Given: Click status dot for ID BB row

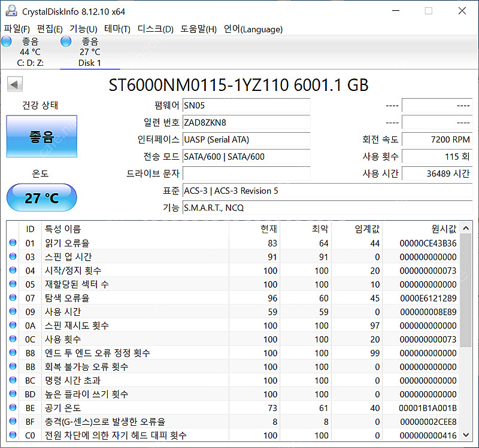Looking at the screenshot, I should coord(13,366).
